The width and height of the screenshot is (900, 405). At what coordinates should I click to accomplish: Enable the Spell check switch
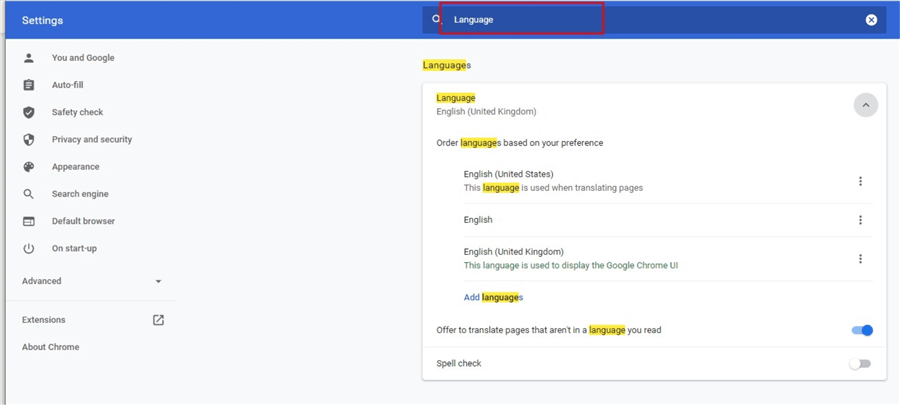(x=860, y=364)
